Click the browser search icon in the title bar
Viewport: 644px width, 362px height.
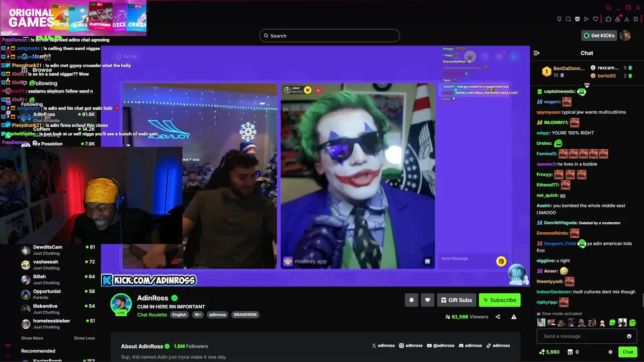608,8
